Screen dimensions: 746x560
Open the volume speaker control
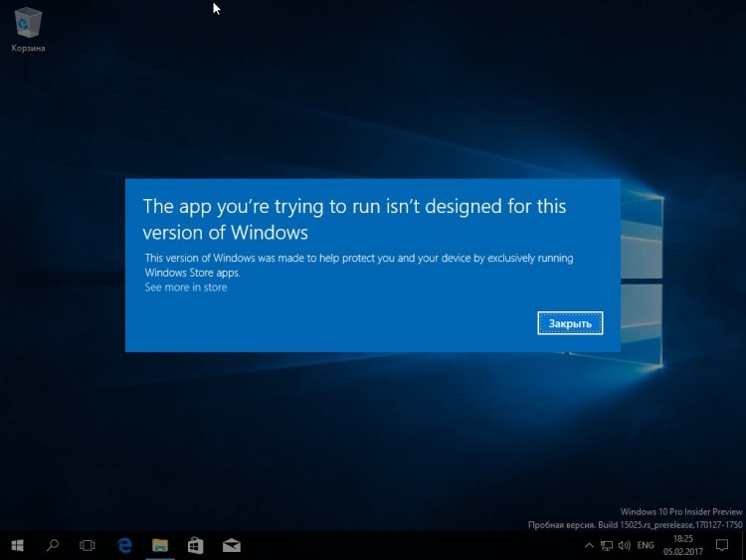pos(624,545)
